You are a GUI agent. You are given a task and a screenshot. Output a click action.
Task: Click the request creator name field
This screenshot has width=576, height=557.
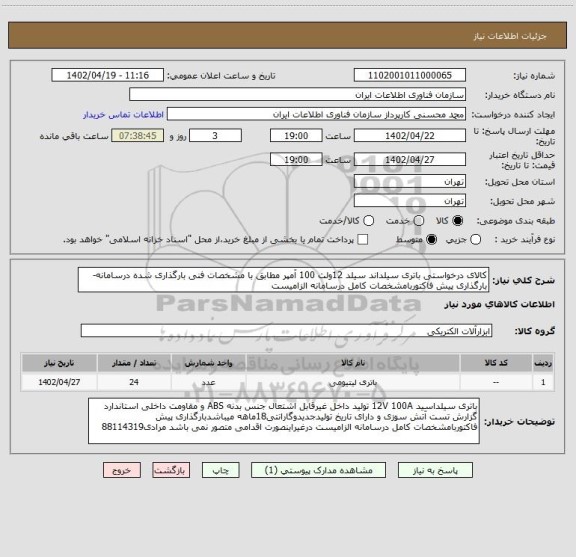[x=316, y=114]
